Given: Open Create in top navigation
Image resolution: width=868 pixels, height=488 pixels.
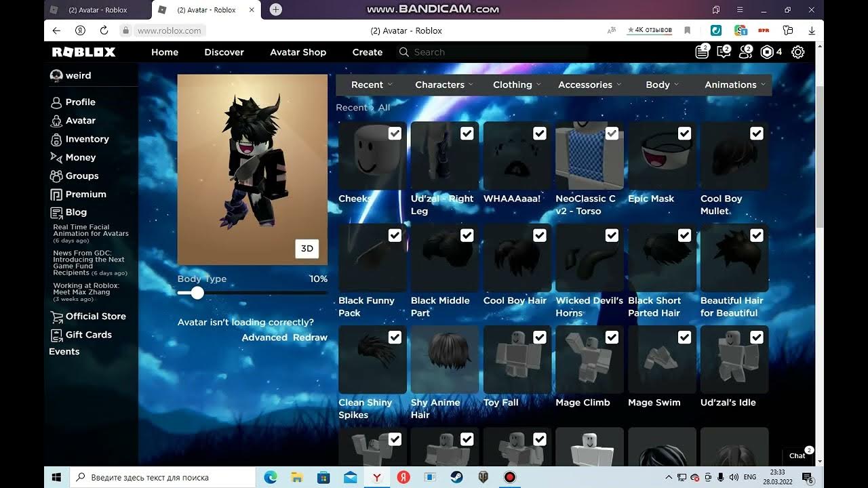Looking at the screenshot, I should [368, 52].
